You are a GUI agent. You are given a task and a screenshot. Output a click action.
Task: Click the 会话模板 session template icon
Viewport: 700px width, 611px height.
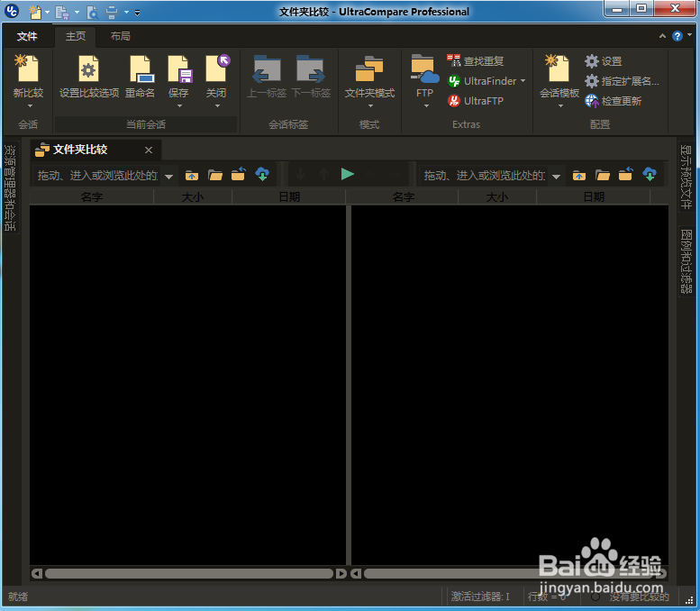(558, 68)
